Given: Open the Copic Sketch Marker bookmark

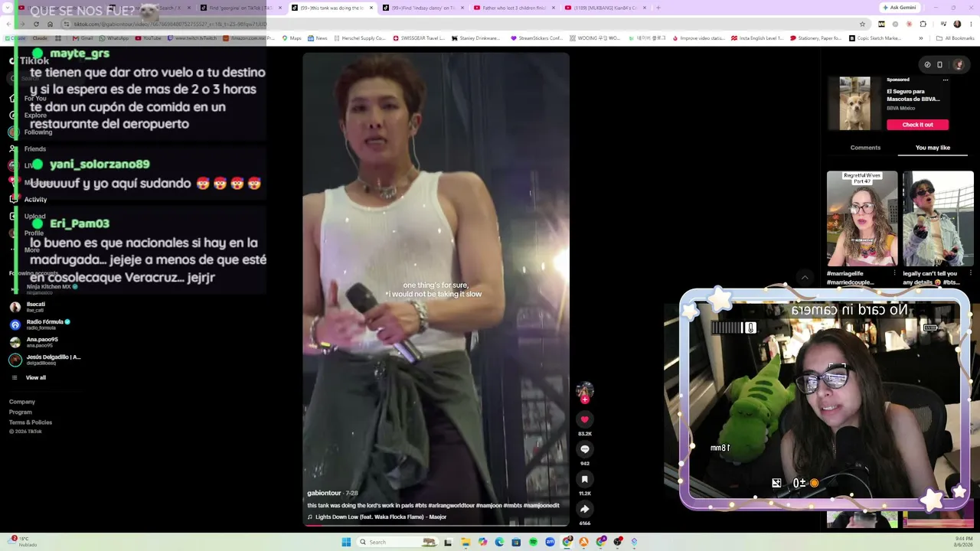Looking at the screenshot, I should click(876, 38).
